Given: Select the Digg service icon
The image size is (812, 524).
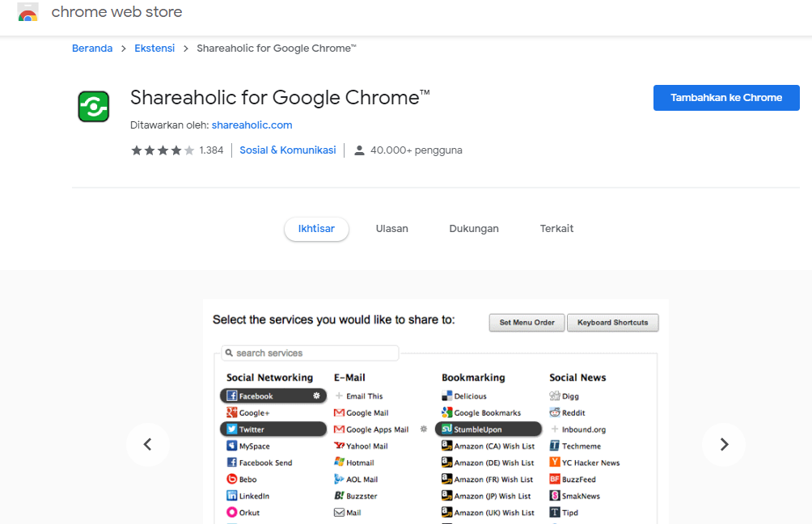Looking at the screenshot, I should (556, 395).
